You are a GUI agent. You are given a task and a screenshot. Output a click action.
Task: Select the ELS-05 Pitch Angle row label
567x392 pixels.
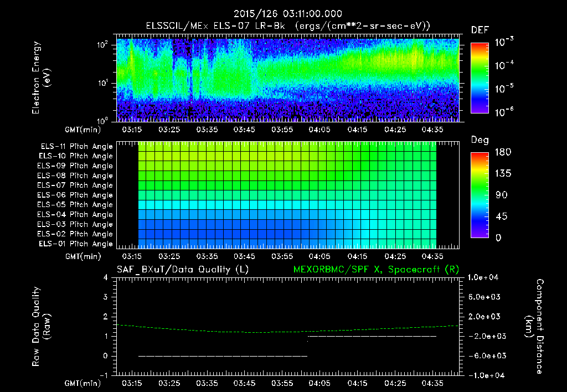point(75,205)
